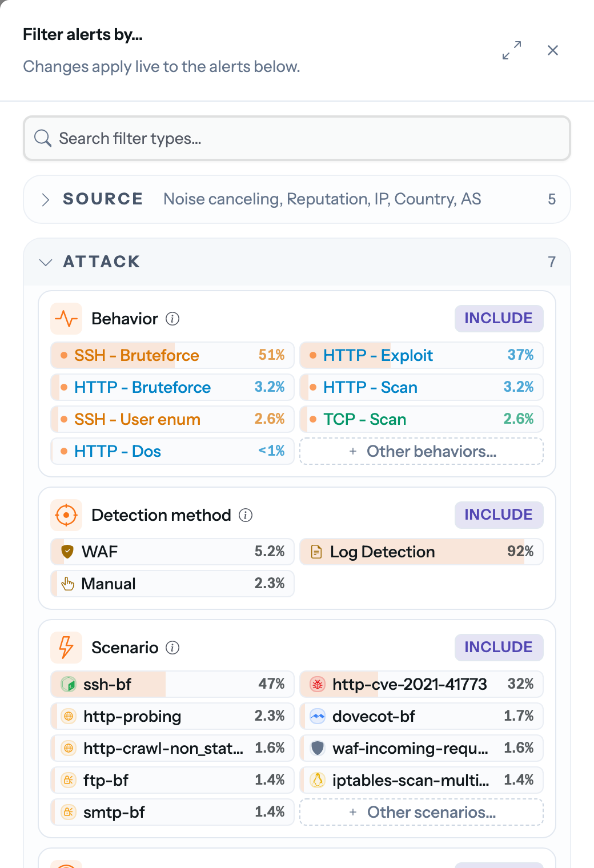Click the "Filter alerts by..." heading
The height and width of the screenshot is (868, 594).
point(83,35)
